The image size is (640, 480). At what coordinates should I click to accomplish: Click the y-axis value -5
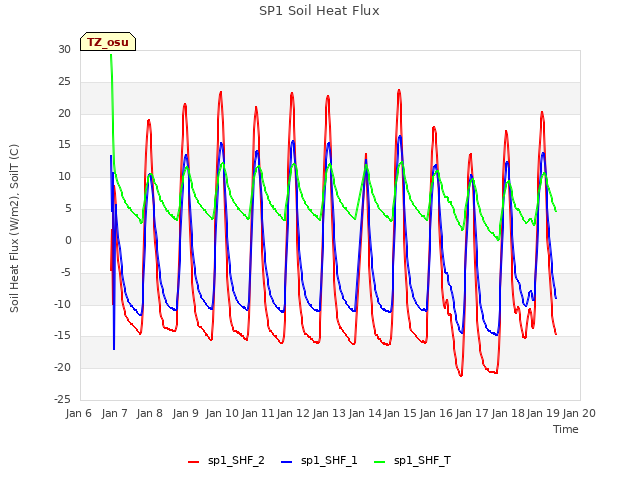click(66, 272)
